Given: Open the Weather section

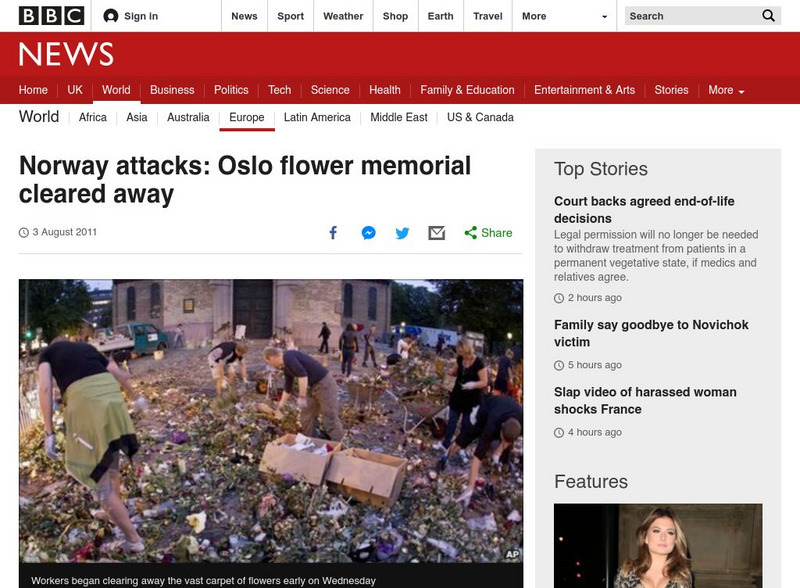Looking at the screenshot, I should point(343,16).
